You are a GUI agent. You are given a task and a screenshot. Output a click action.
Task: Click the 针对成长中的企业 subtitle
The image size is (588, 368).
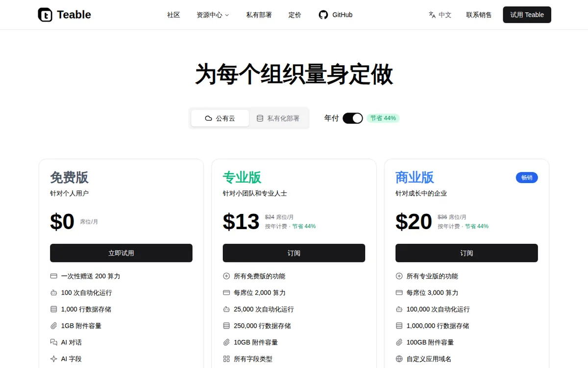coord(421,193)
